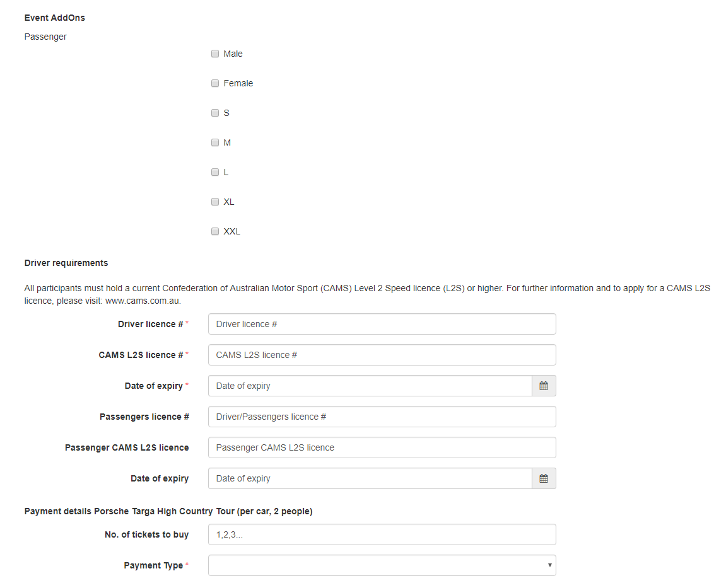Click the passenger's Date of expiry text field

pos(370,478)
